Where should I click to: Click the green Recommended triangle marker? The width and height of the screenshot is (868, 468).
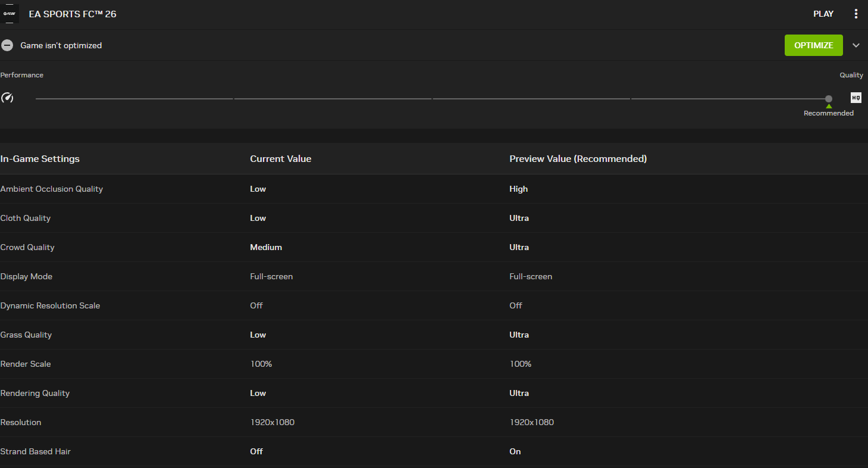point(829,106)
